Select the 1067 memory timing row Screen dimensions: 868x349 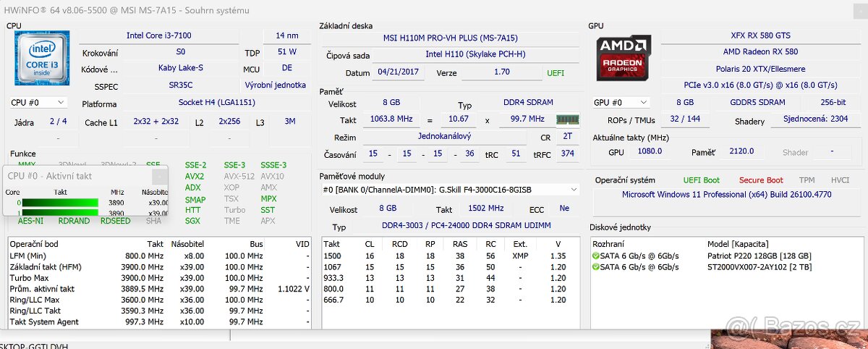pyautogui.click(x=450, y=267)
